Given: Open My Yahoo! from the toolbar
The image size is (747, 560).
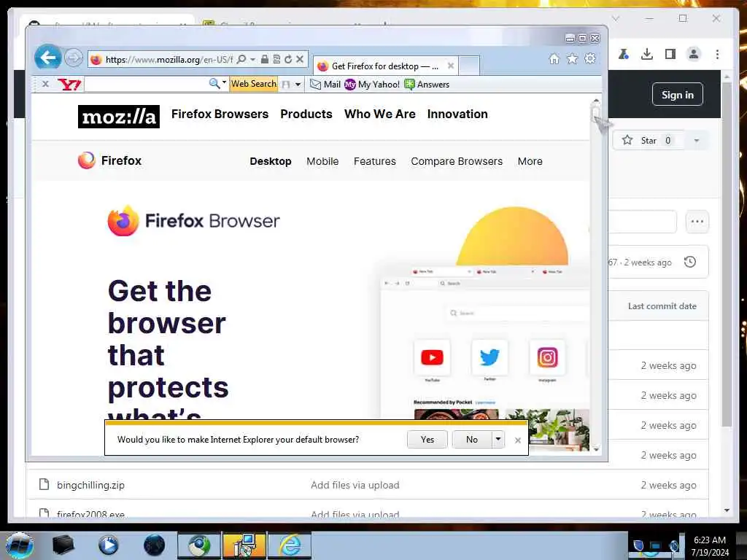Looking at the screenshot, I should click(x=372, y=85).
